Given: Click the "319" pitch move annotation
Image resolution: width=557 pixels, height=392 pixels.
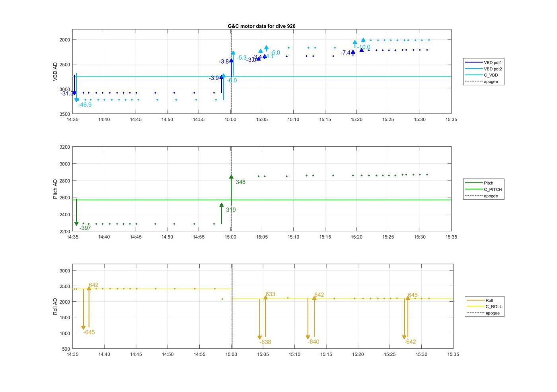Looking at the screenshot, I should [x=231, y=210].
